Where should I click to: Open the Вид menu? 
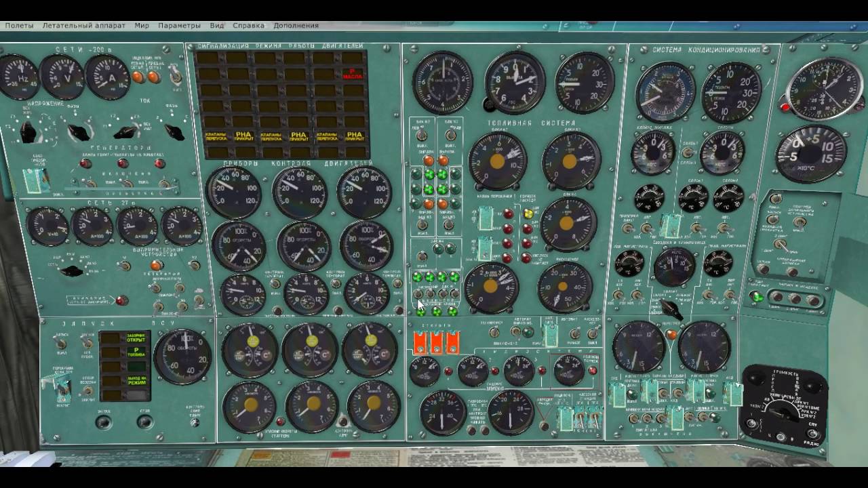coord(217,25)
